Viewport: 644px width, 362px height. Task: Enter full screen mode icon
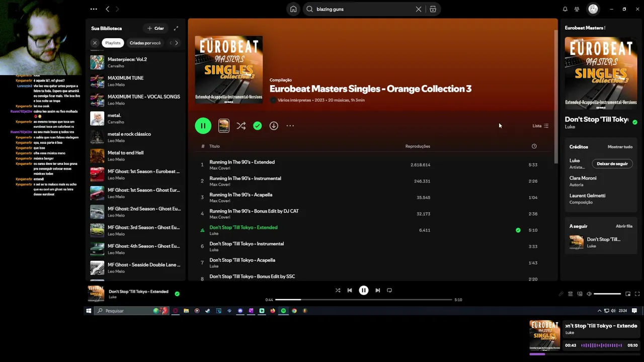(637, 294)
